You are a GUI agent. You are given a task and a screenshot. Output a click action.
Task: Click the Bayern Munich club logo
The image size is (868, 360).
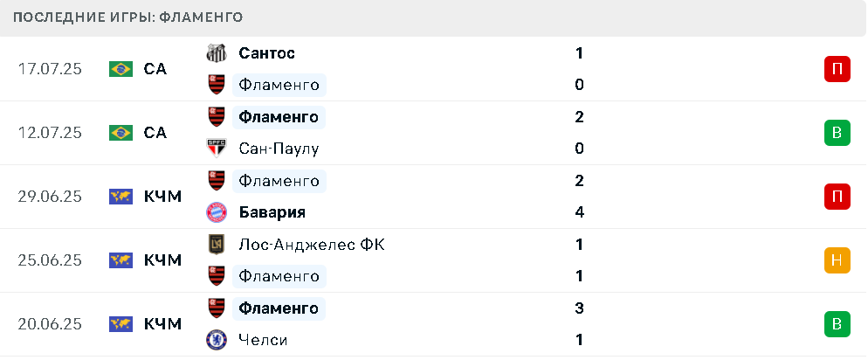217,212
